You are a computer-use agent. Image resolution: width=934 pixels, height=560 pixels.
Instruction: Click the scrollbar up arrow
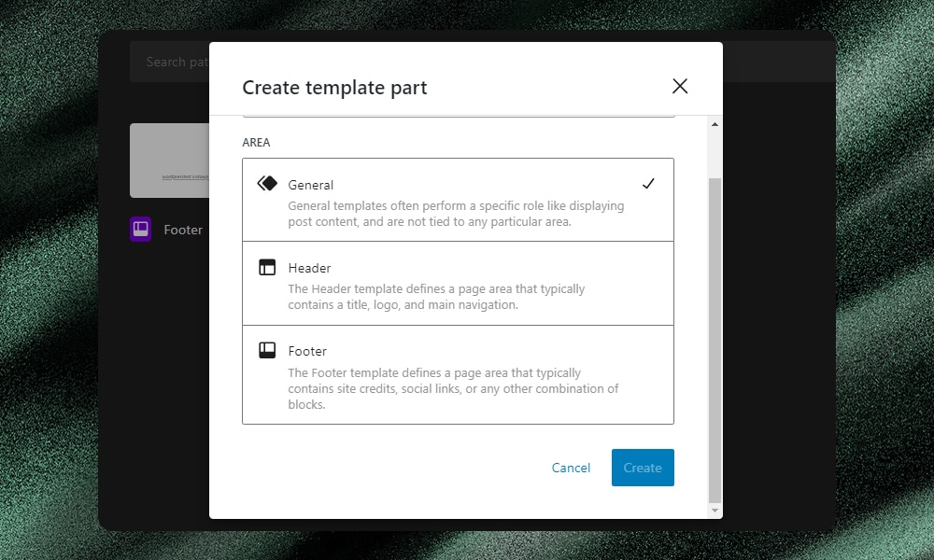point(714,123)
